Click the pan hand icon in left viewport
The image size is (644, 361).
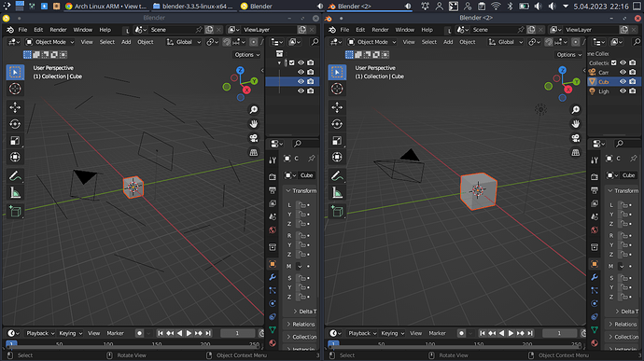click(254, 124)
